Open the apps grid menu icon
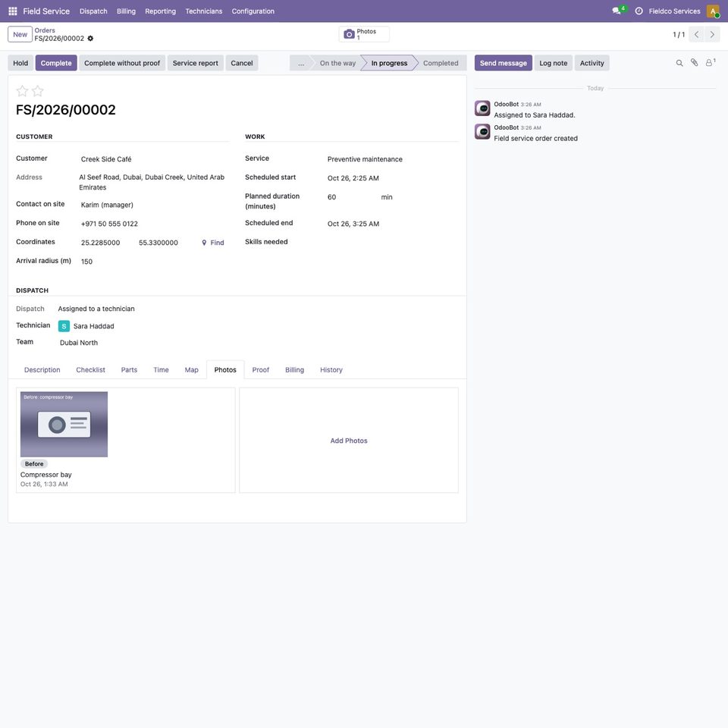 (x=13, y=11)
